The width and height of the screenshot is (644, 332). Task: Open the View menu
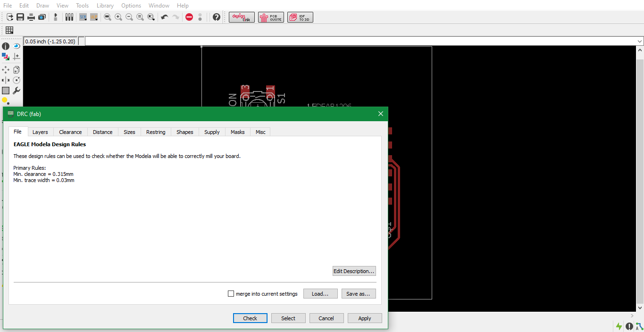[62, 6]
